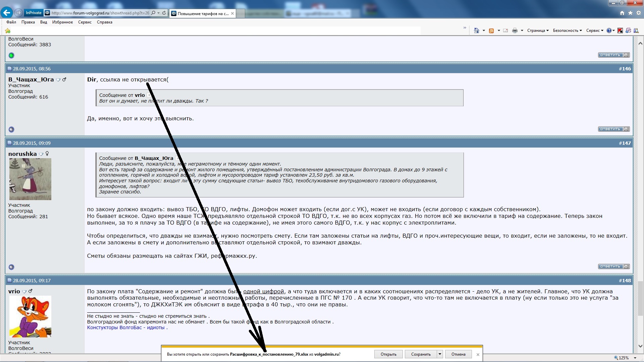
Task: Click the printer icon in command bar
Action: pyautogui.click(x=515, y=31)
